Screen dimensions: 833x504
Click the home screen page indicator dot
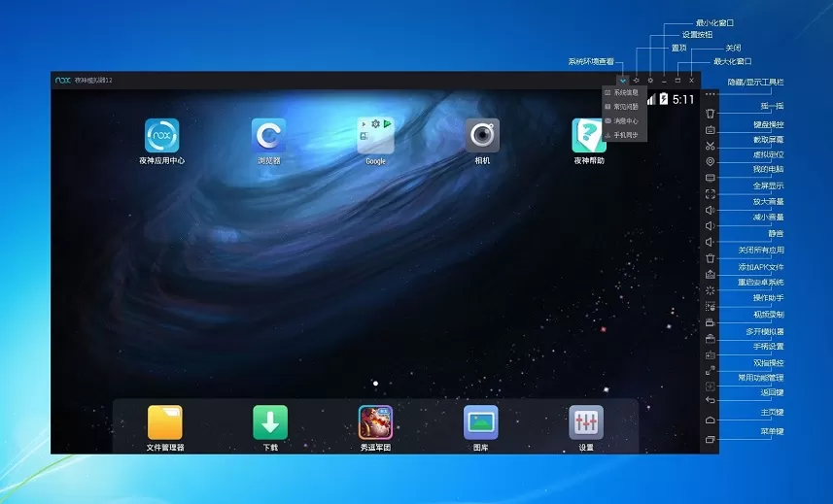375,383
